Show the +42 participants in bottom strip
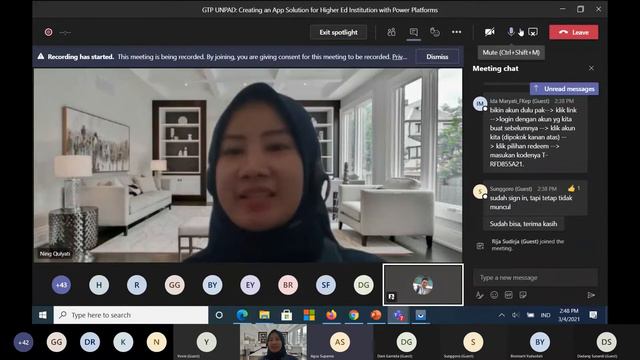This screenshot has width=640, height=360. click(x=24, y=342)
